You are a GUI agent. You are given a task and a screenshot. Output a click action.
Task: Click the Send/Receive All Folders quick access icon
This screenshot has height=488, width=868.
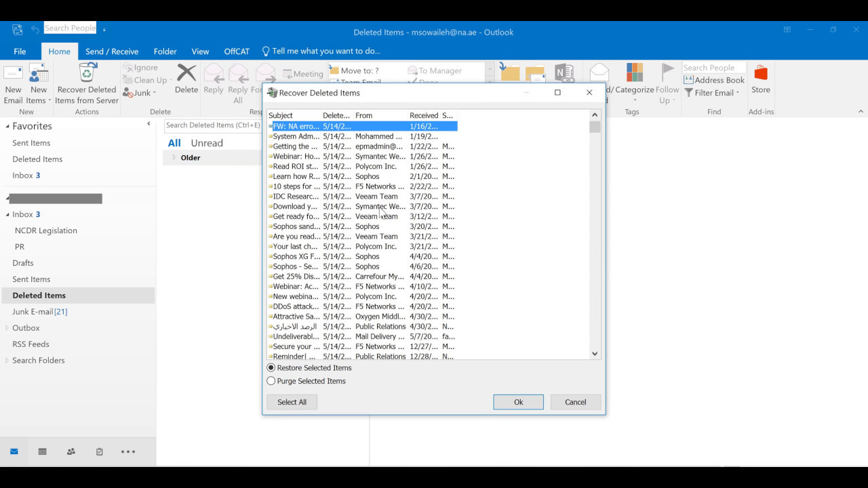pyautogui.click(x=17, y=29)
